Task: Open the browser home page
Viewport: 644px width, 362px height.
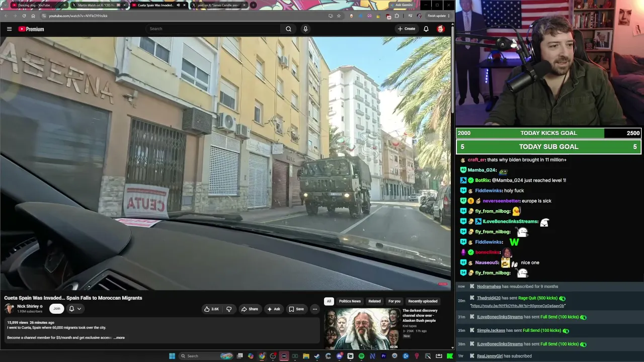Action: click(33, 16)
